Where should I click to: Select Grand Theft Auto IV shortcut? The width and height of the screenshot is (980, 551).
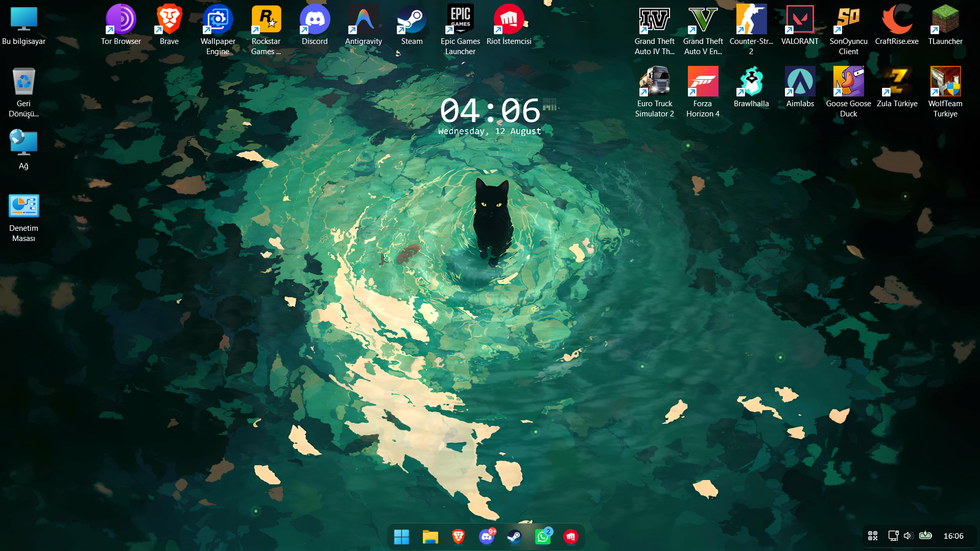[x=655, y=30]
